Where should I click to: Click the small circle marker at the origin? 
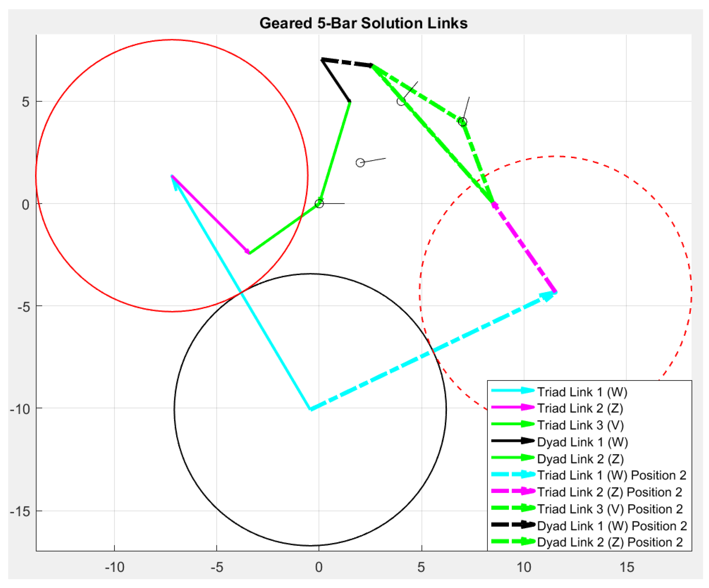click(x=319, y=204)
